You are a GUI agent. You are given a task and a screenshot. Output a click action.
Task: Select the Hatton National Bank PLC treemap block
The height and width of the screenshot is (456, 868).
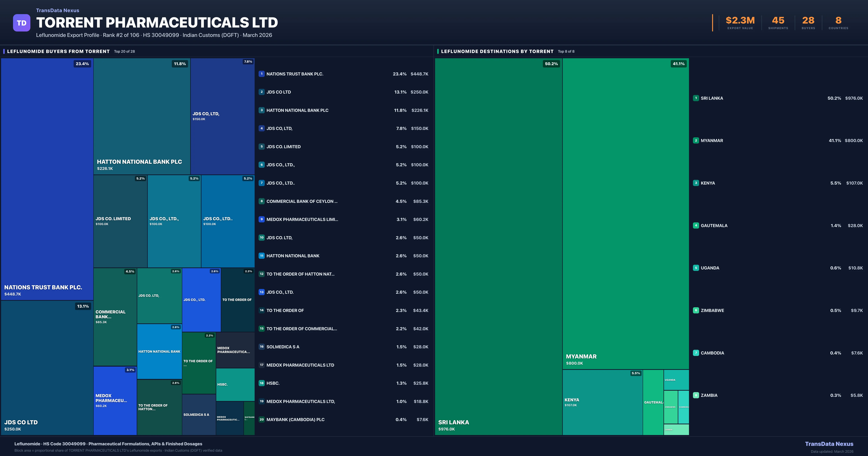[x=142, y=116]
